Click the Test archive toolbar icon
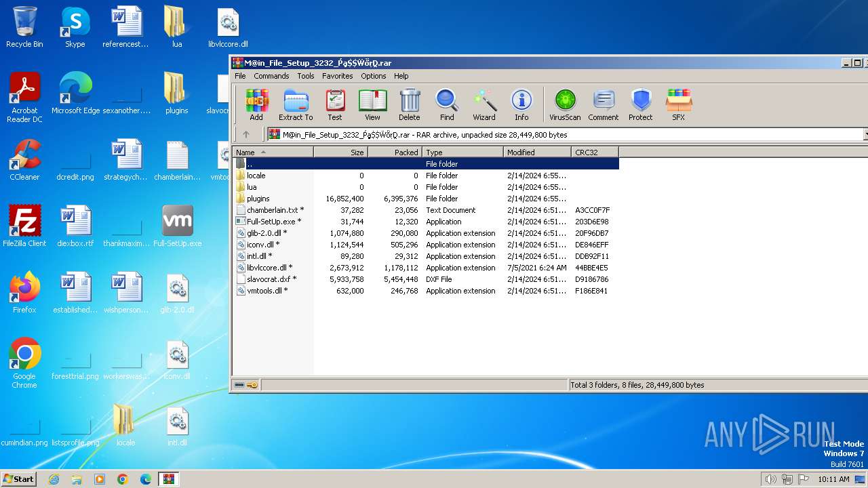 pyautogui.click(x=335, y=105)
